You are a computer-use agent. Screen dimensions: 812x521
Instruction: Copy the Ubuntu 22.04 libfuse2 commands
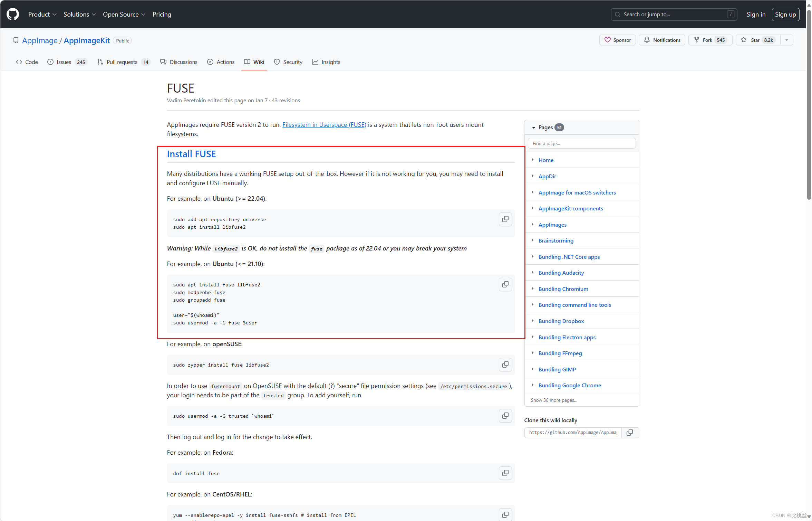(505, 219)
